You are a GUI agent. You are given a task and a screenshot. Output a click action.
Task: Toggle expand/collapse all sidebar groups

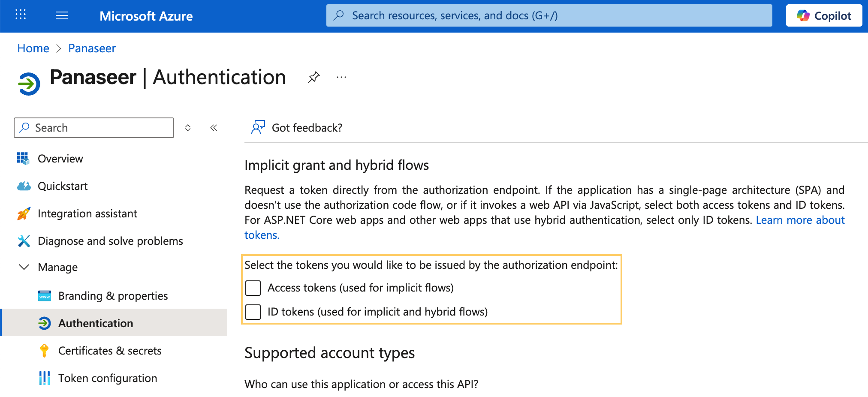(188, 128)
